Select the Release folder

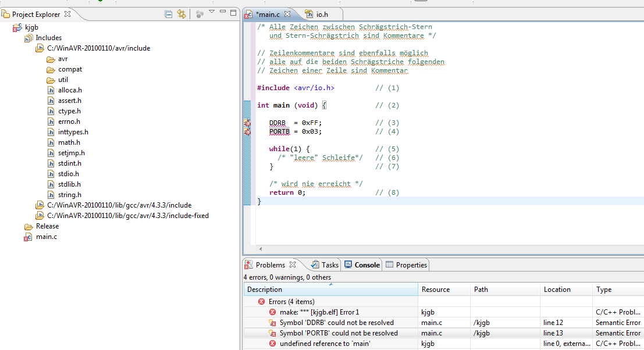(x=47, y=226)
